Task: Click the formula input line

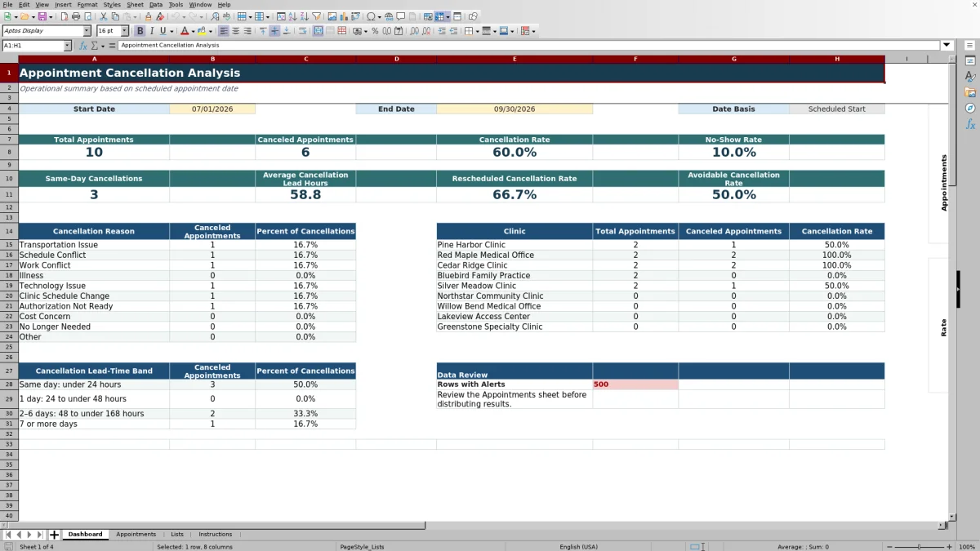Action: click(x=529, y=46)
